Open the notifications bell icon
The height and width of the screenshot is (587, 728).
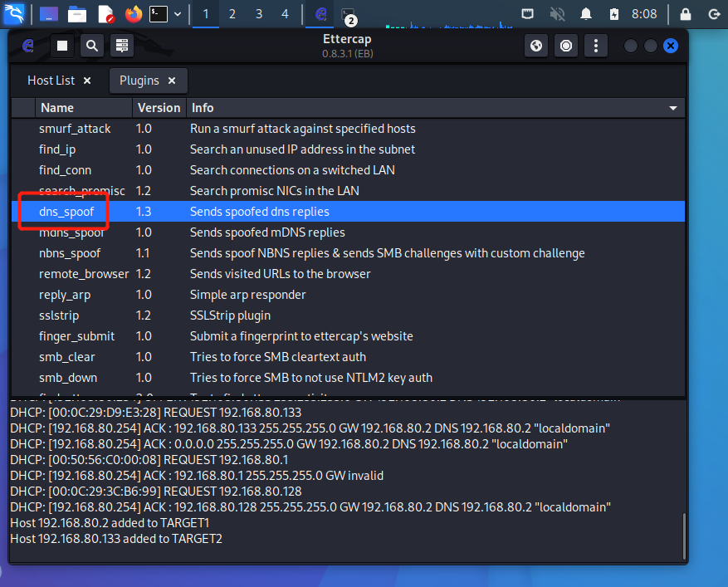pos(586,14)
